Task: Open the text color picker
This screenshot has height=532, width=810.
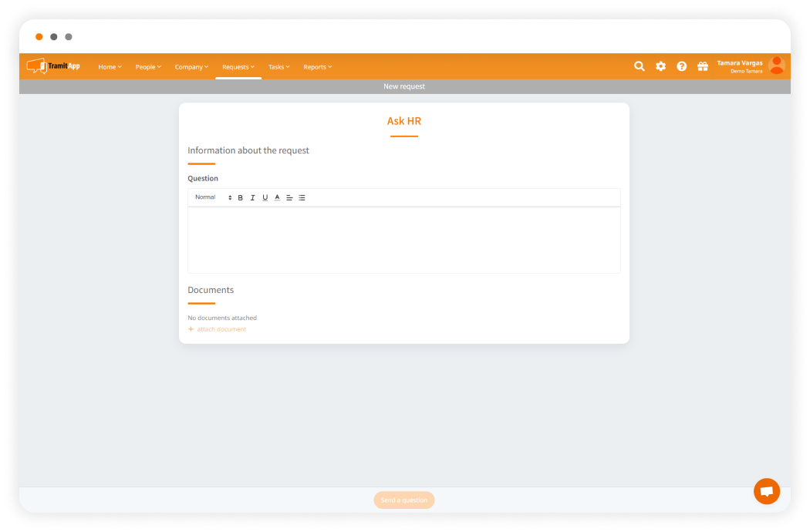Action: coord(277,198)
